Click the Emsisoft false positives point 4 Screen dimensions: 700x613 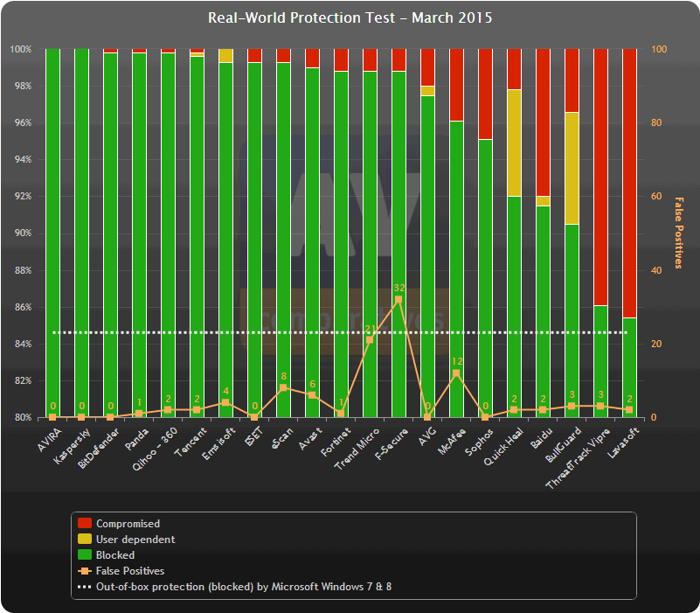(x=225, y=402)
